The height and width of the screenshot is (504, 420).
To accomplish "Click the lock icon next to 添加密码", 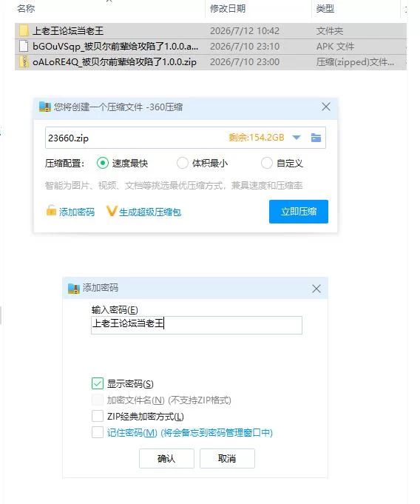I will (x=51, y=210).
